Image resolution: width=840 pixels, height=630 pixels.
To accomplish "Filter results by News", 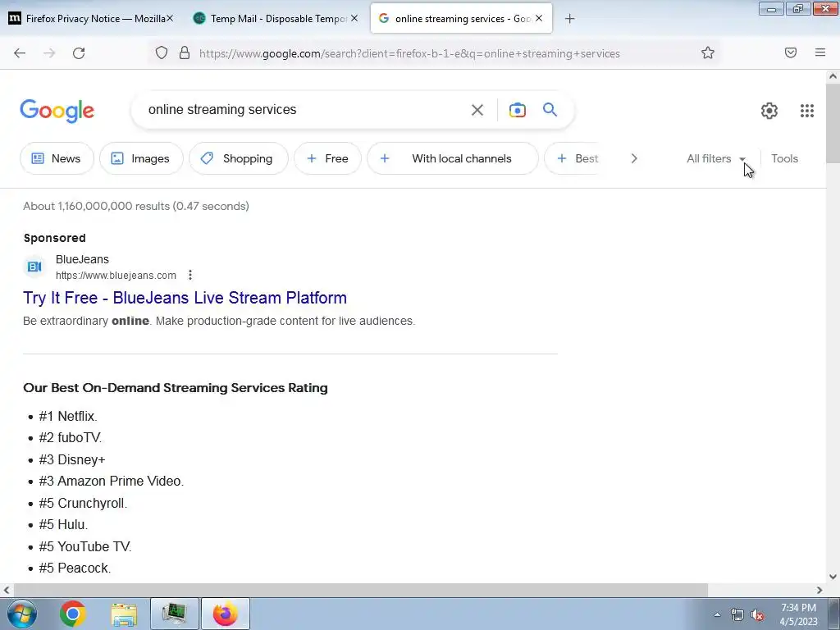I will pos(57,158).
